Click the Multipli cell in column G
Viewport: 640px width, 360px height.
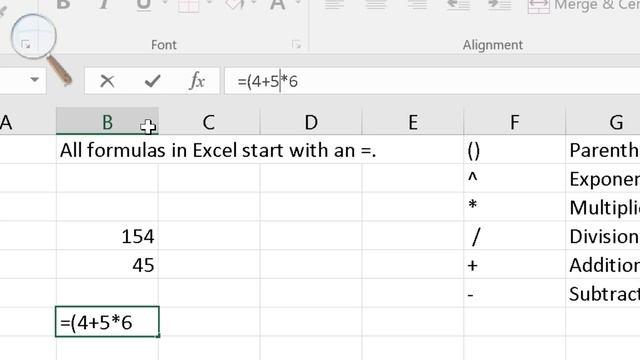pos(603,207)
